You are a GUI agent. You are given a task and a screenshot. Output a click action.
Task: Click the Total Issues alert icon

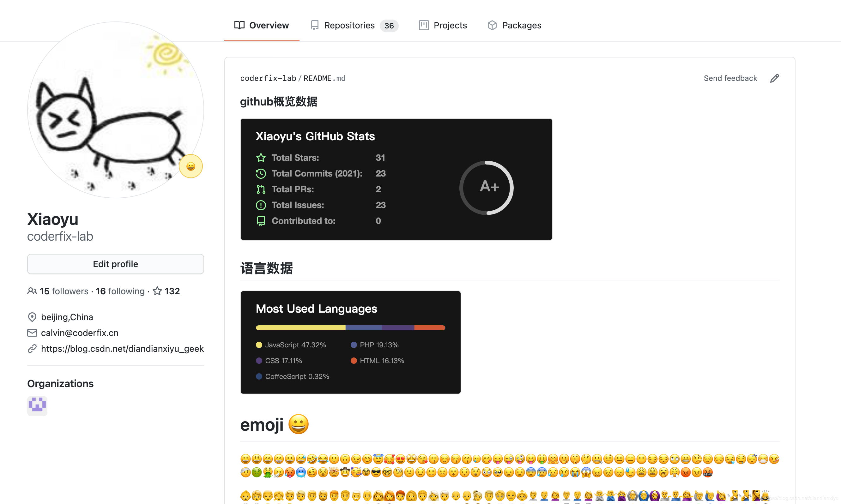(261, 205)
